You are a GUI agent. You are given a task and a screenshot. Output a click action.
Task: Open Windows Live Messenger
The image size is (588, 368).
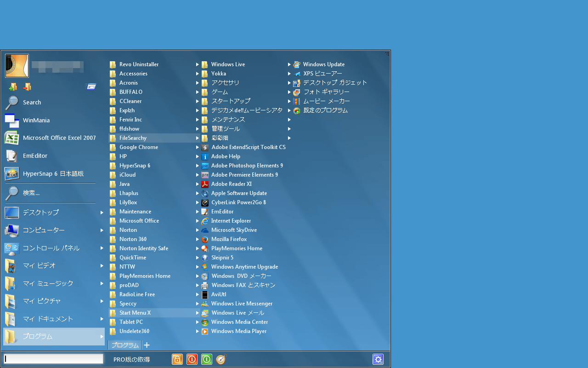point(237,304)
